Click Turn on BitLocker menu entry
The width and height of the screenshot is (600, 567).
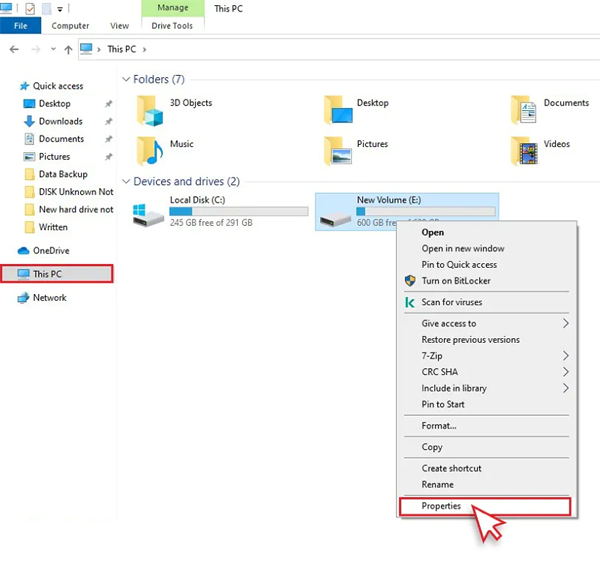coord(455,281)
